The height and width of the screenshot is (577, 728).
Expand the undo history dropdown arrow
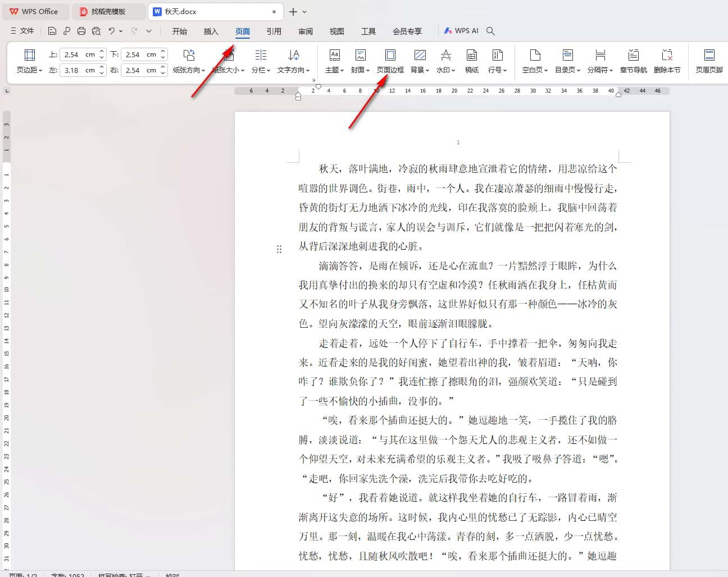121,31
